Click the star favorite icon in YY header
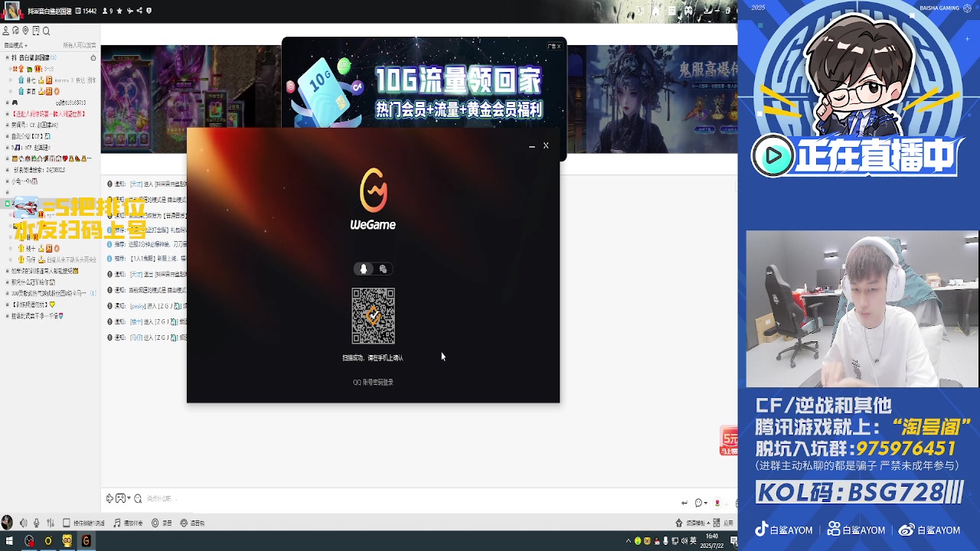The image size is (980, 551). click(119, 11)
